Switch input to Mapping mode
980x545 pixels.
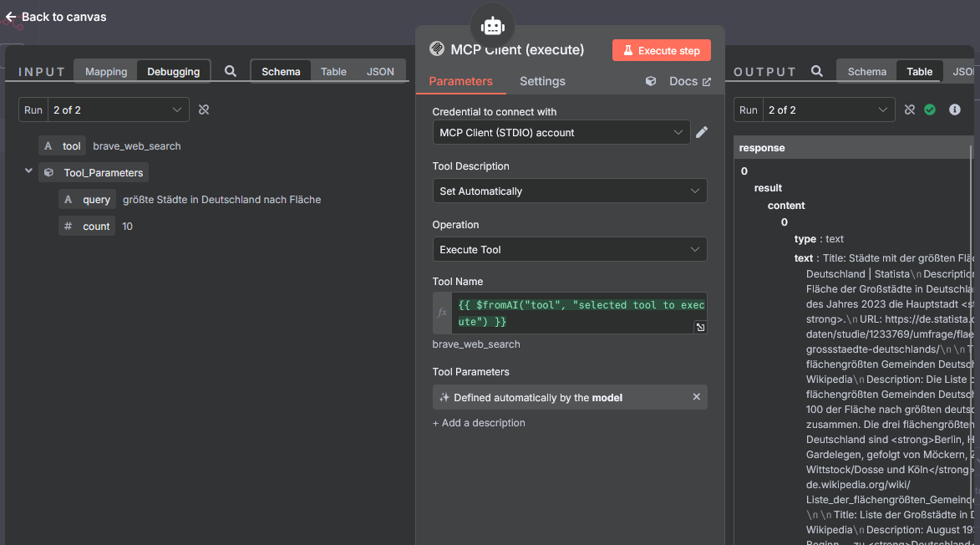106,72
